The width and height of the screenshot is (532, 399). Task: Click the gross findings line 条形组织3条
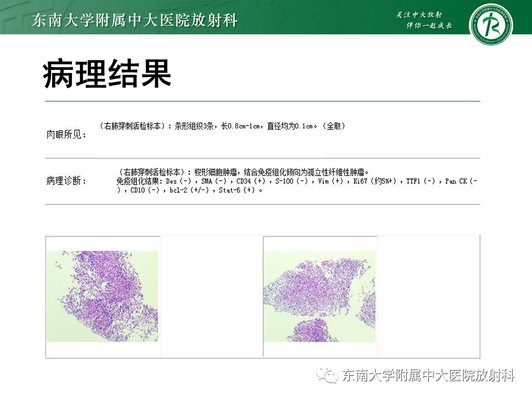[x=194, y=126]
